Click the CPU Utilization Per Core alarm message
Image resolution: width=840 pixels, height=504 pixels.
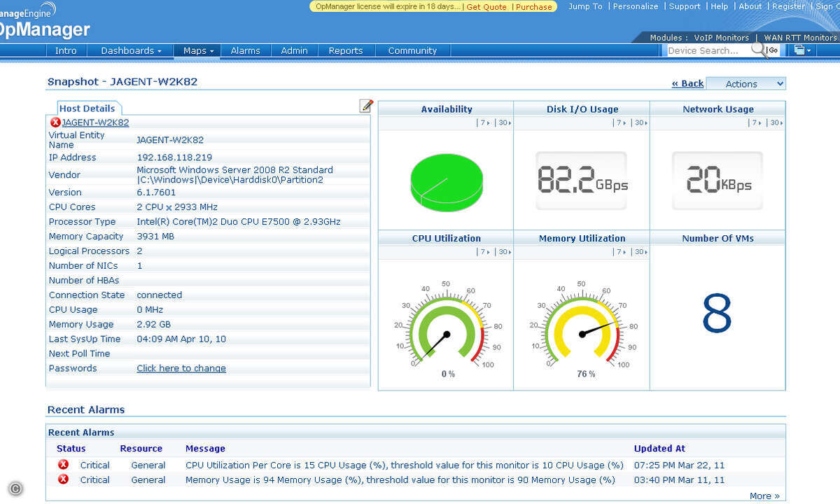tap(405, 465)
